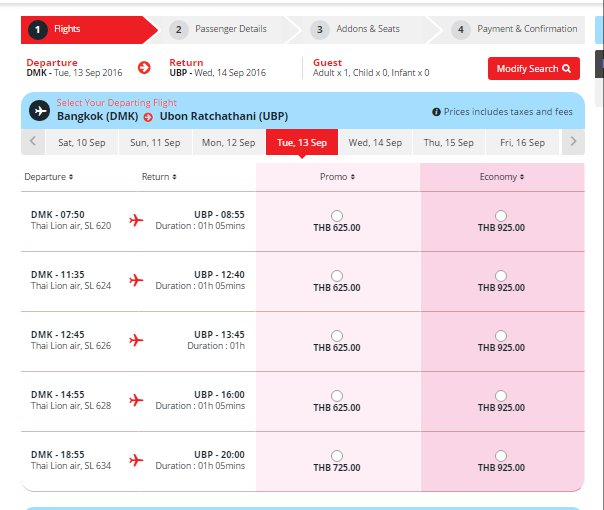Click UBP - 20:00 arrival time
The height and width of the screenshot is (510, 604).
tap(219, 455)
